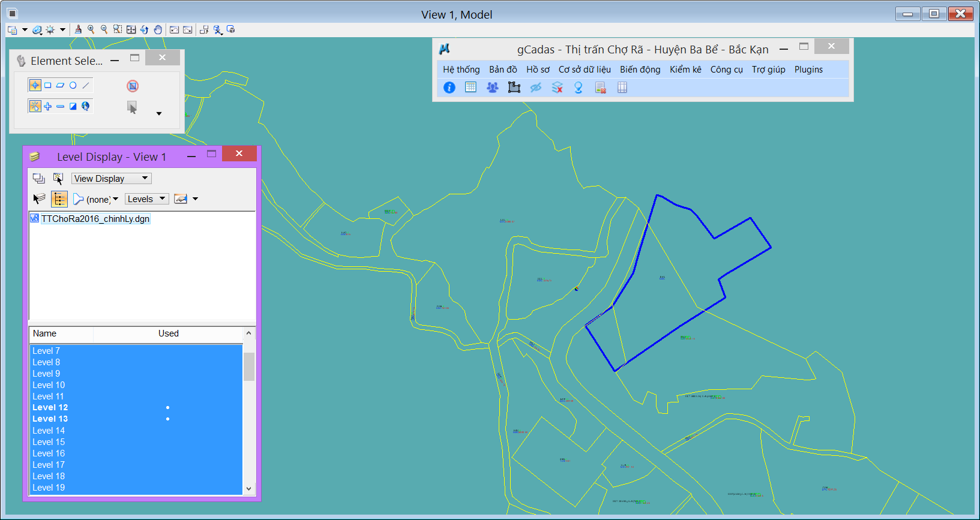Click the Fit View icon
The image size is (980, 520).
[x=131, y=29]
